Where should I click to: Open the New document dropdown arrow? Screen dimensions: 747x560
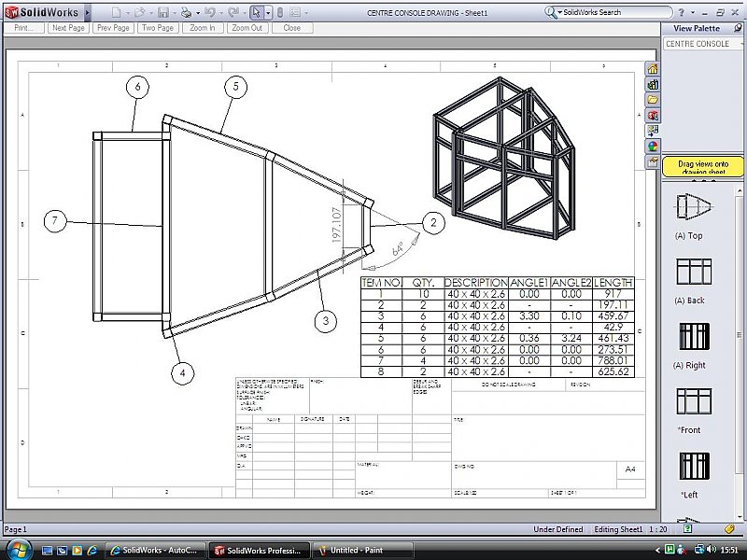tap(128, 13)
